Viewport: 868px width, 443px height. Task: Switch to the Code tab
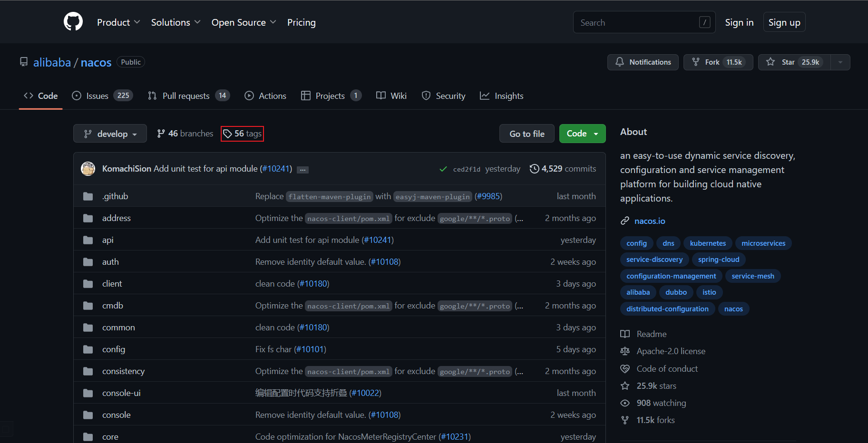41,96
